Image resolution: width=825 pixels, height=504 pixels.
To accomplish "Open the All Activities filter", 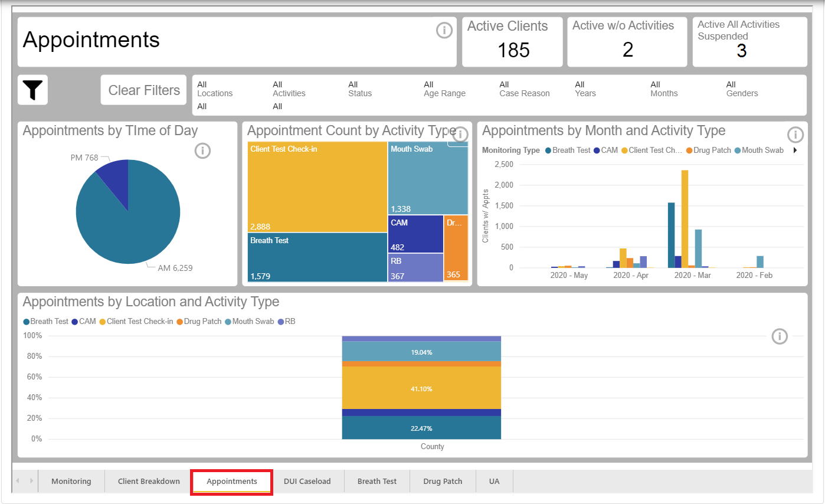I will pyautogui.click(x=289, y=89).
